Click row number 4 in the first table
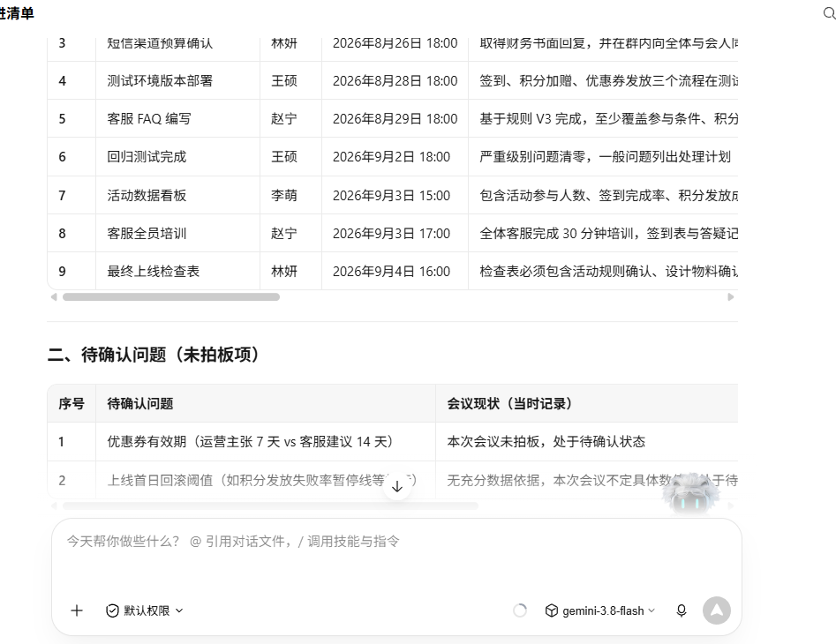 [63, 81]
